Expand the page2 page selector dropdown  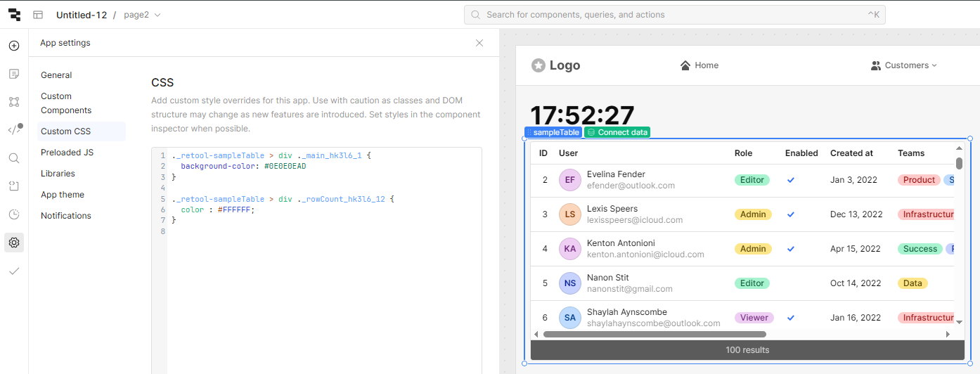pos(157,15)
